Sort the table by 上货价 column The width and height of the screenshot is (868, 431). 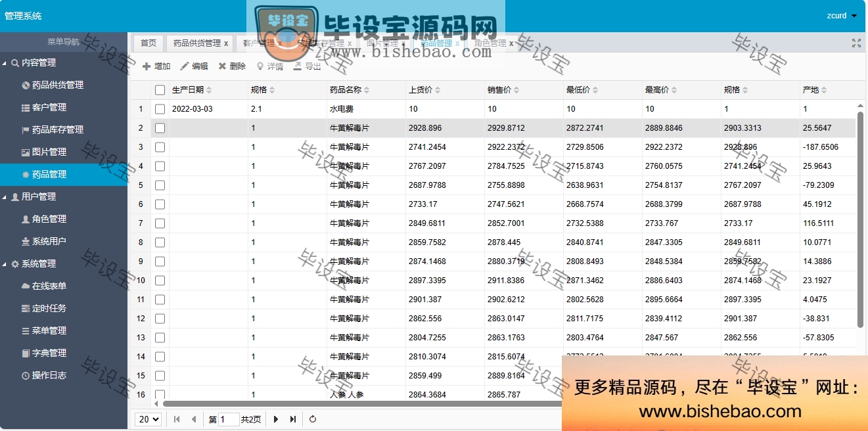pyautogui.click(x=423, y=90)
